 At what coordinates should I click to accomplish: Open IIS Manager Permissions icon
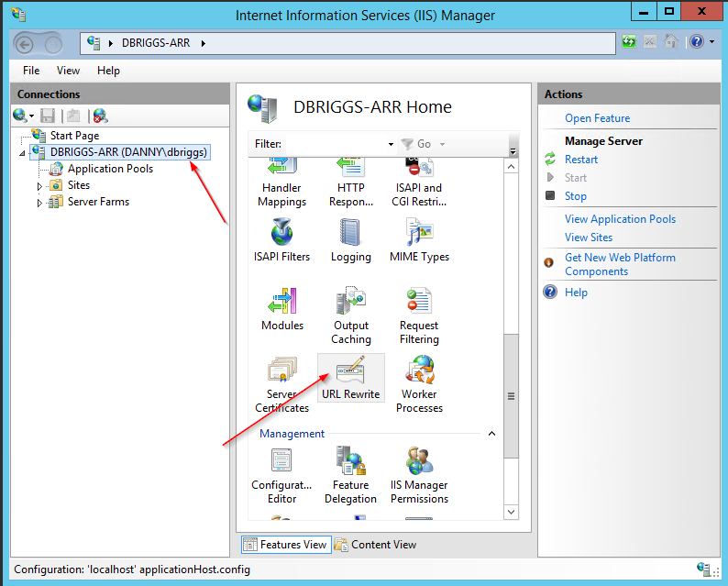pos(419,475)
